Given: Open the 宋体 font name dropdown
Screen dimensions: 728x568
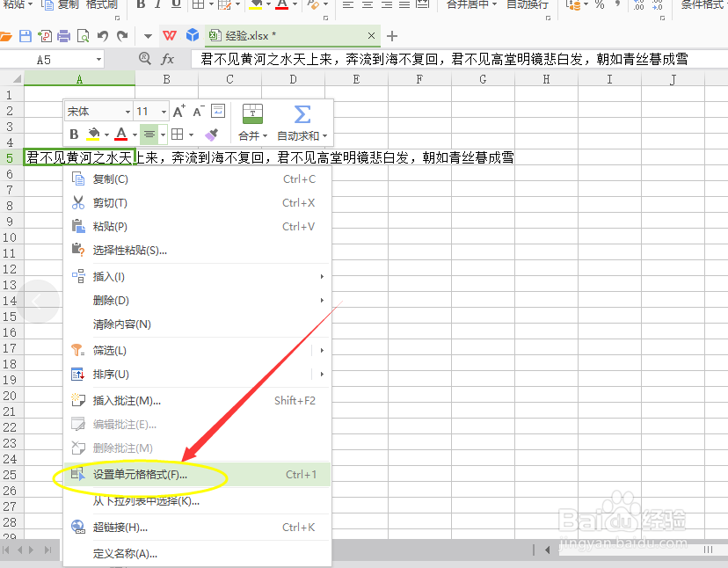Looking at the screenshot, I should coord(127,112).
